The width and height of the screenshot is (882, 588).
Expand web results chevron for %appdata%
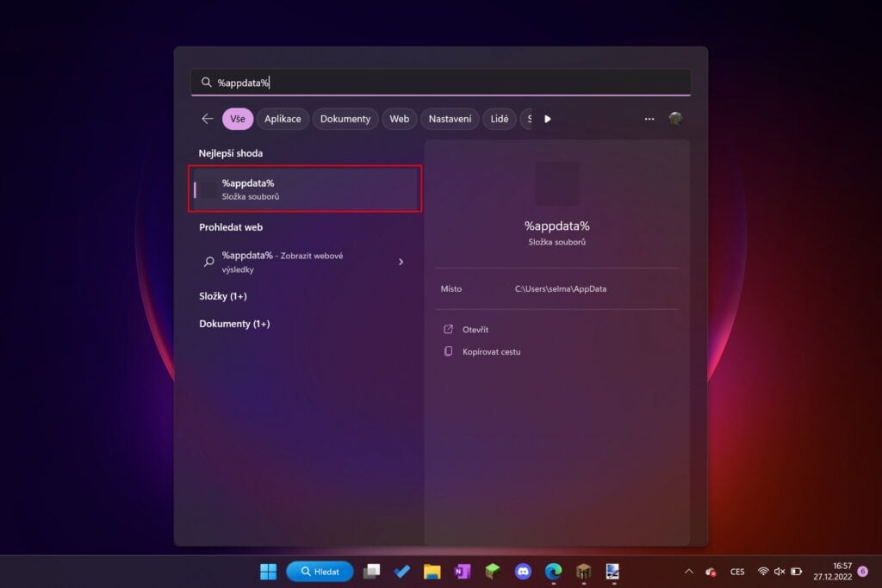tap(401, 262)
